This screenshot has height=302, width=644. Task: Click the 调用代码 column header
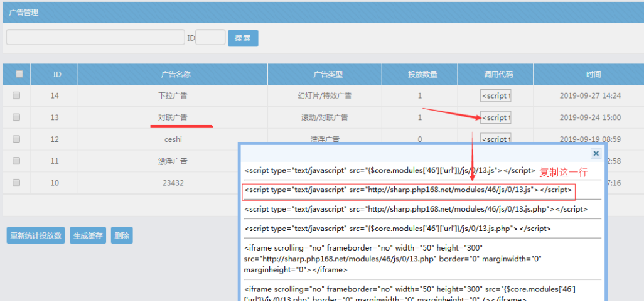coord(495,74)
